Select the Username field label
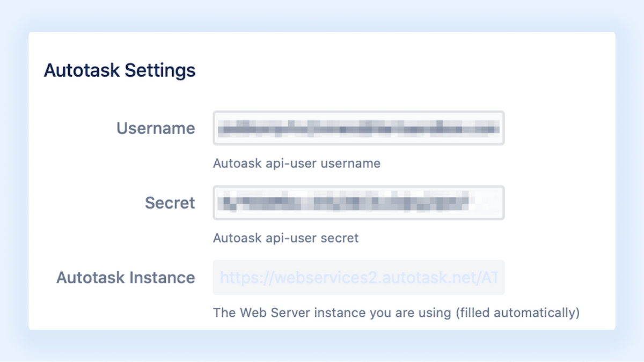 point(155,128)
